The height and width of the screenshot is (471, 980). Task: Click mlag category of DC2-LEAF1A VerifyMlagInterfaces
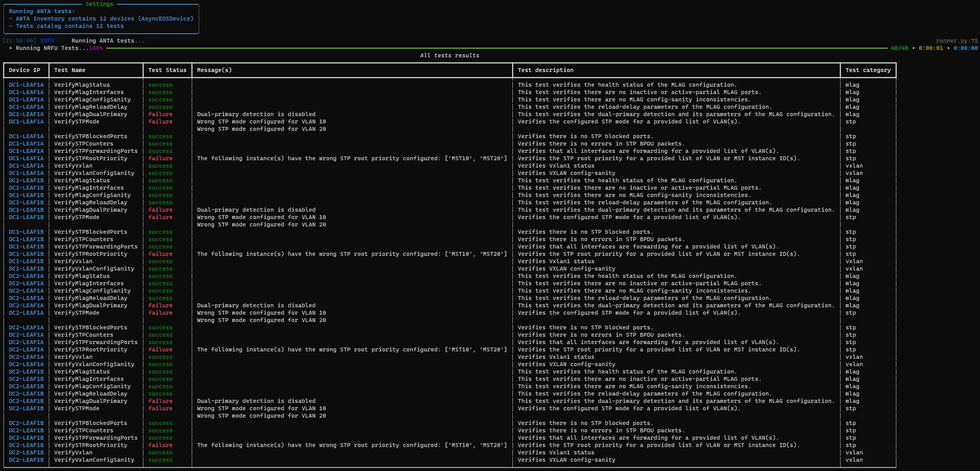(853, 283)
